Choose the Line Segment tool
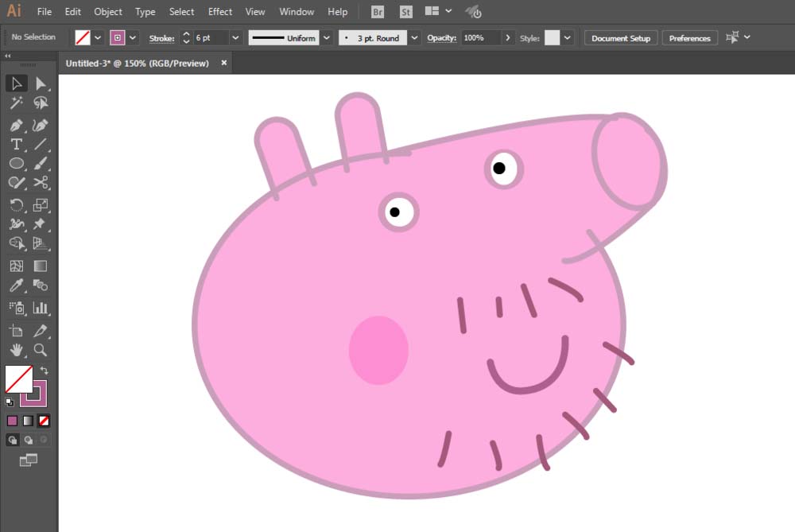This screenshot has height=532, width=795. [41, 145]
